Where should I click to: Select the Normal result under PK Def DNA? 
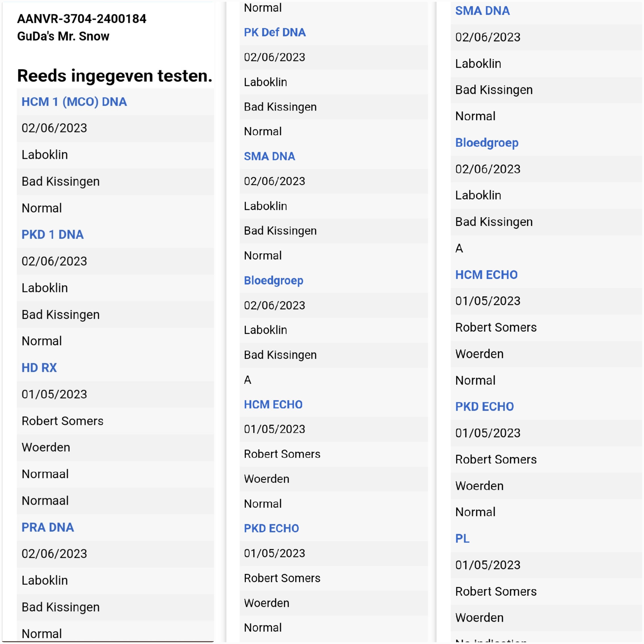[263, 131]
